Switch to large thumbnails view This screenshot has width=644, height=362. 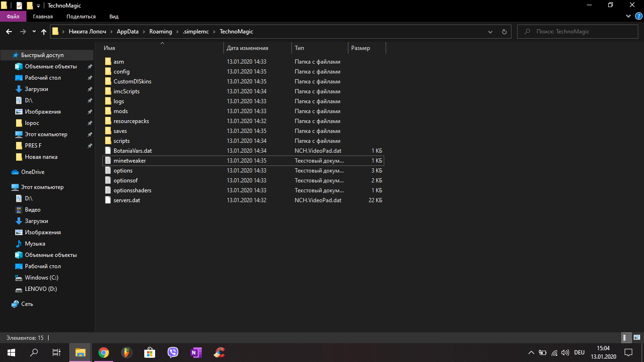point(636,337)
